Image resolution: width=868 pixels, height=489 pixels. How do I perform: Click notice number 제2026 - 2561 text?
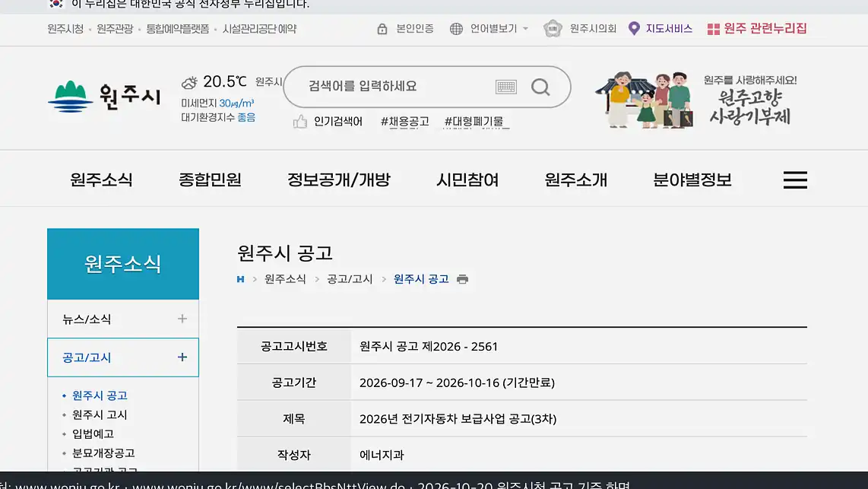click(x=460, y=347)
